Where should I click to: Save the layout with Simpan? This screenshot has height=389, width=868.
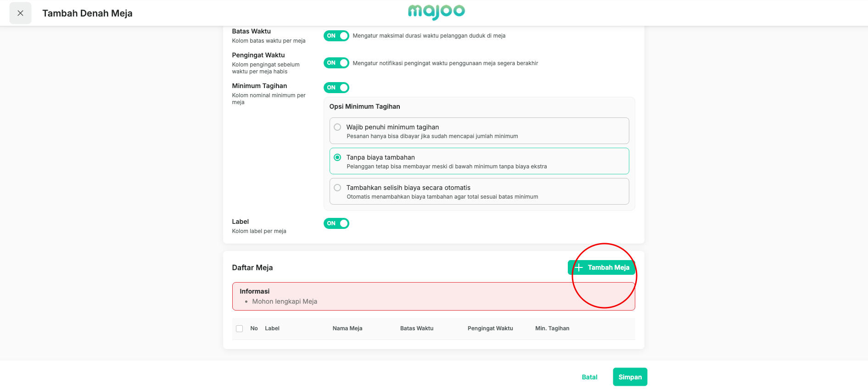(x=630, y=377)
